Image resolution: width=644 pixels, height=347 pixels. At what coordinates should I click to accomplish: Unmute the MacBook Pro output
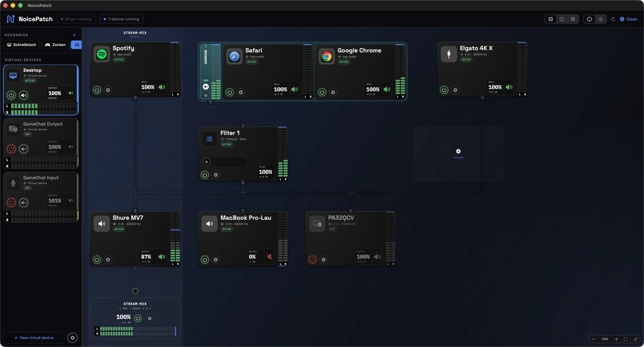270,257
